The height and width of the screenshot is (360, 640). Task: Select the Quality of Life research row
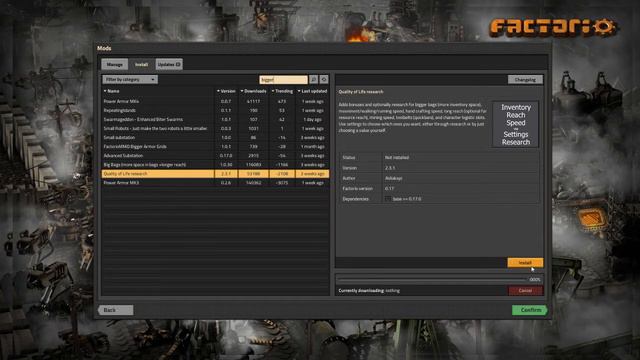point(215,173)
